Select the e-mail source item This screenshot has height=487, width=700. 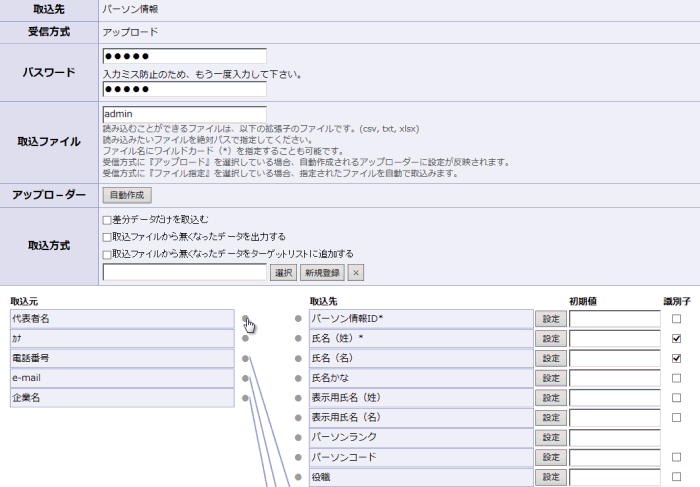click(122, 378)
